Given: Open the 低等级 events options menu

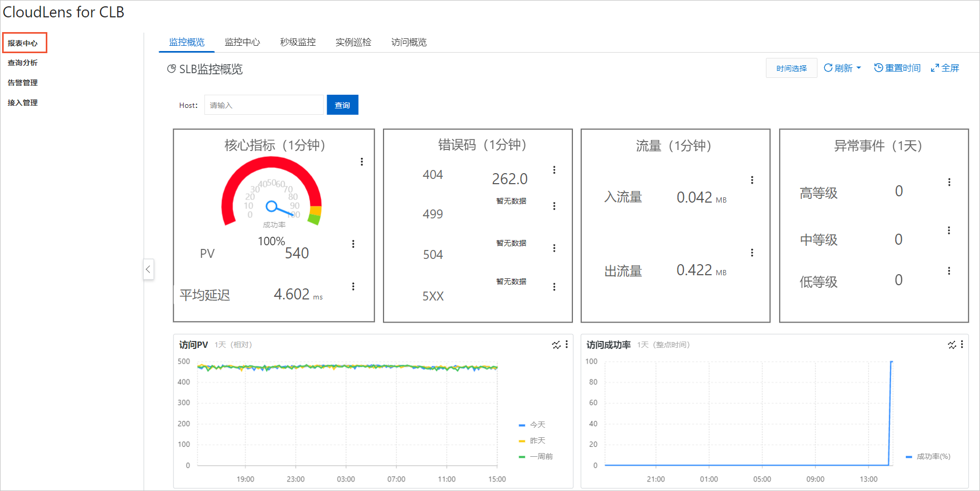Looking at the screenshot, I should [x=948, y=270].
